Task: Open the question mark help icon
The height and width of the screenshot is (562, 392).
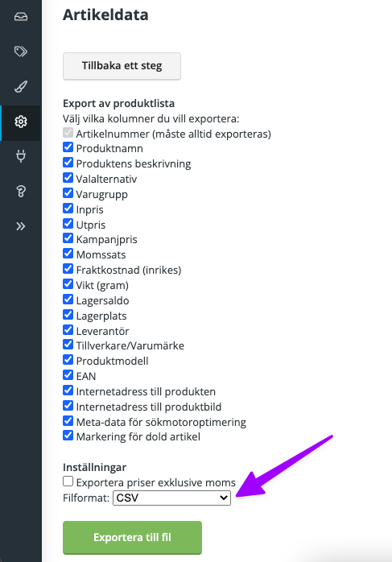Action: click(x=21, y=192)
